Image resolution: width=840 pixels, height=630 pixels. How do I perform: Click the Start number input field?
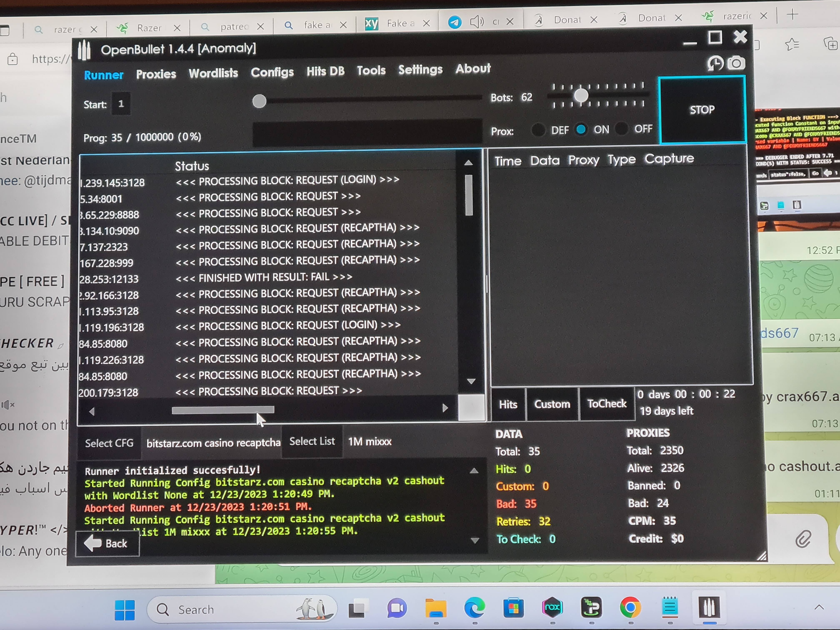point(121,104)
